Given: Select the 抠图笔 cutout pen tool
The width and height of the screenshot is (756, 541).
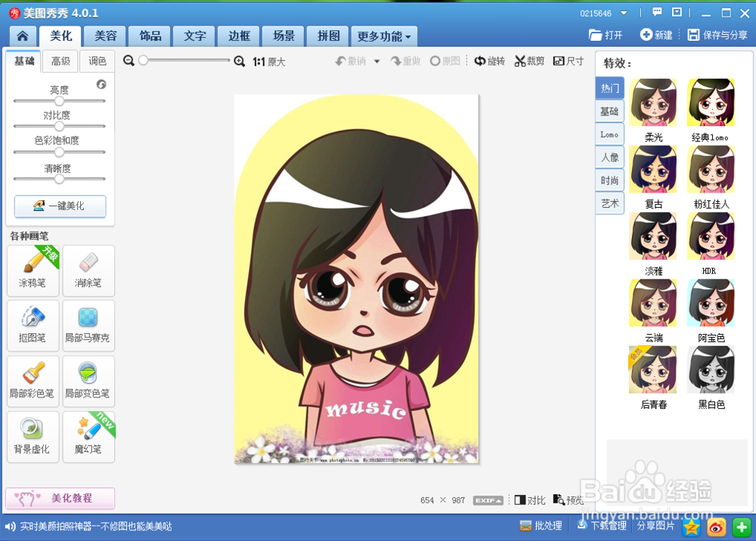Looking at the screenshot, I should [x=33, y=326].
